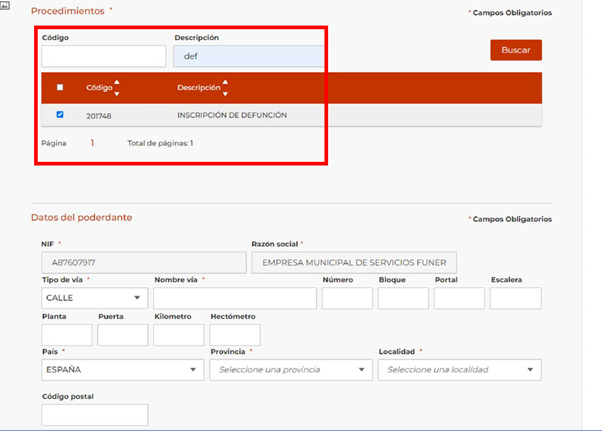Sort Descripción column ascending with up arrow

pyautogui.click(x=226, y=82)
